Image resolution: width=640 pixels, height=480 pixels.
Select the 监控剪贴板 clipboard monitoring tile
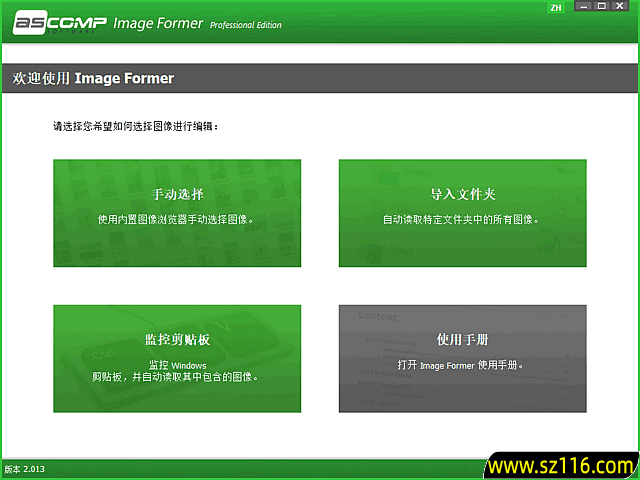coord(177,358)
